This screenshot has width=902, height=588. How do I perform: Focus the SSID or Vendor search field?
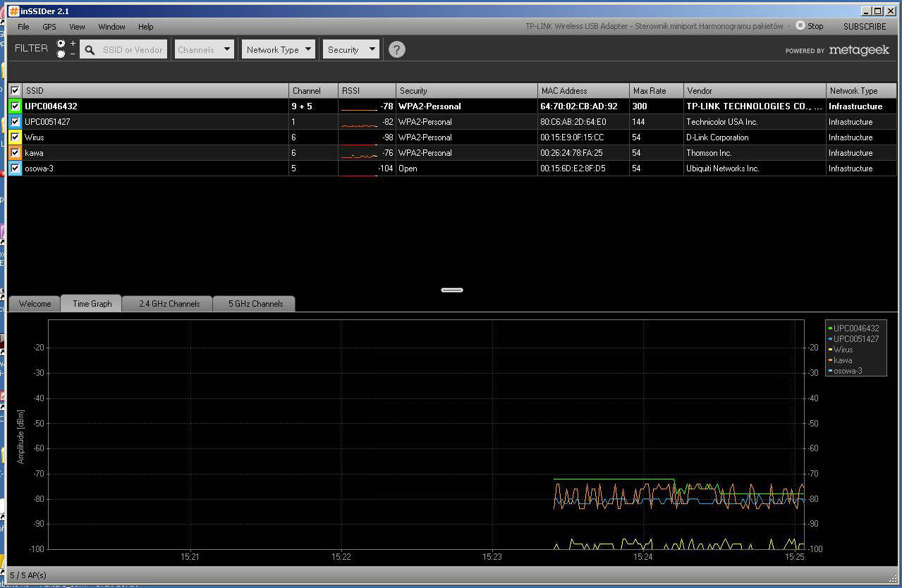coord(132,50)
